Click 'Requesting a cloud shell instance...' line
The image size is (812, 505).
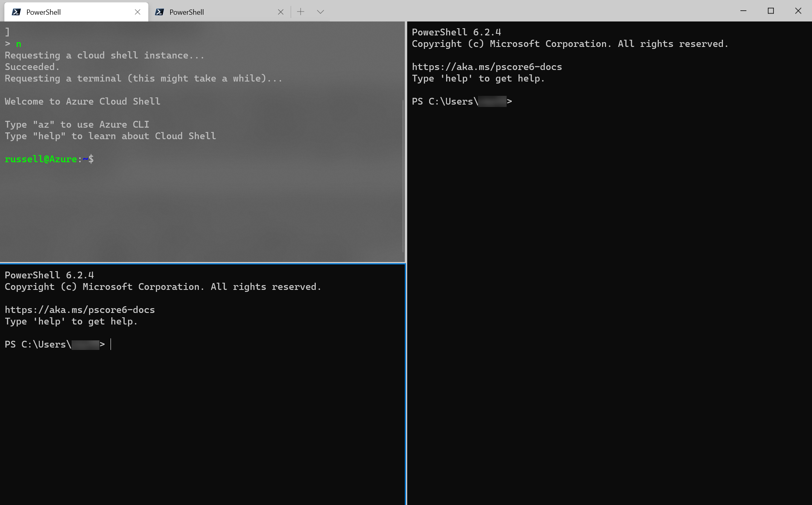(x=105, y=55)
